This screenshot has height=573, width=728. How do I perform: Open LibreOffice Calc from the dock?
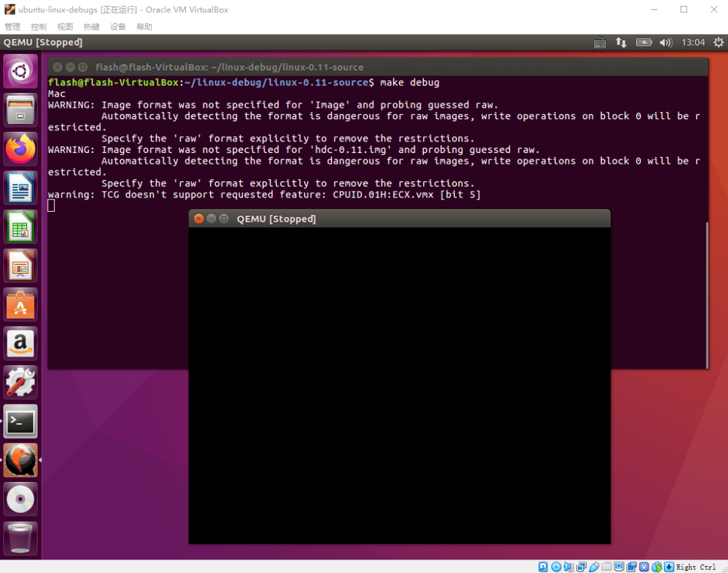tap(20, 227)
